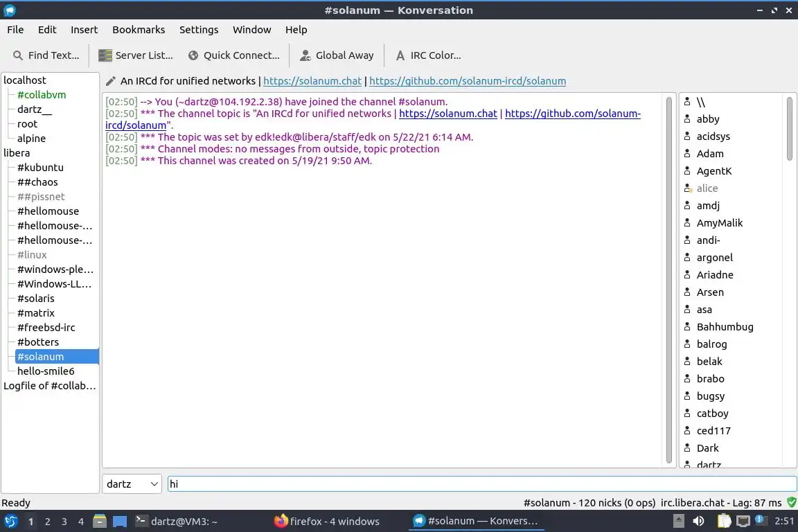Image resolution: width=798 pixels, height=532 pixels.
Task: Switch to the ##pissnet channel
Action: click(x=41, y=197)
